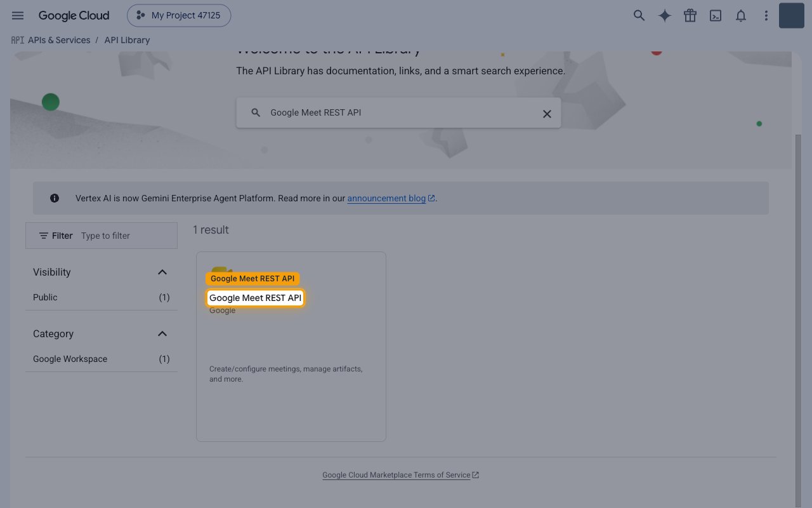Click the API Library breadcrumb
This screenshot has height=508, width=812.
127,40
